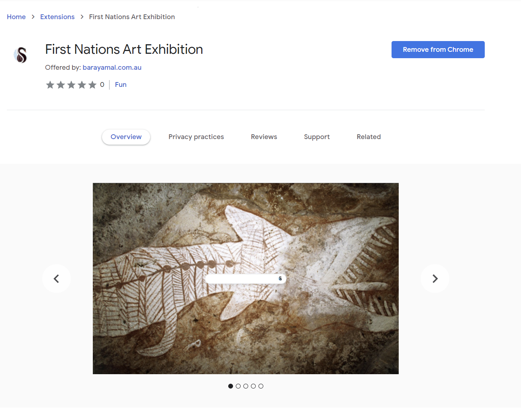This screenshot has width=521, height=420.
Task: Go back a screenshot with the left arrow
Action: click(x=56, y=279)
